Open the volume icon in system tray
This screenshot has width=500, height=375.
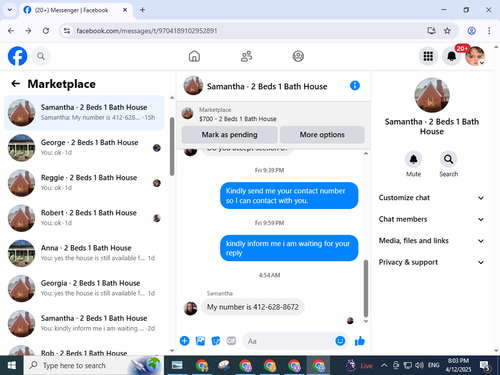click(x=419, y=365)
